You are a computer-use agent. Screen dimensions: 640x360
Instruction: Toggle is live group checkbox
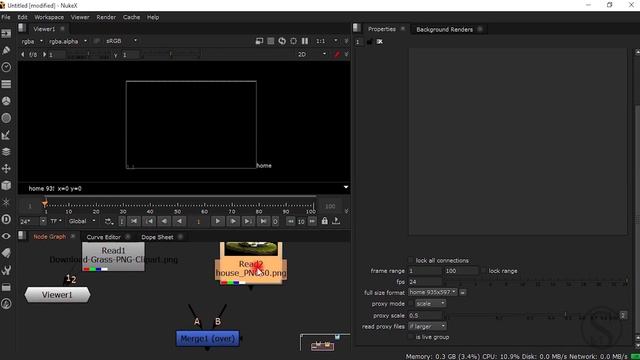[x=411, y=337]
